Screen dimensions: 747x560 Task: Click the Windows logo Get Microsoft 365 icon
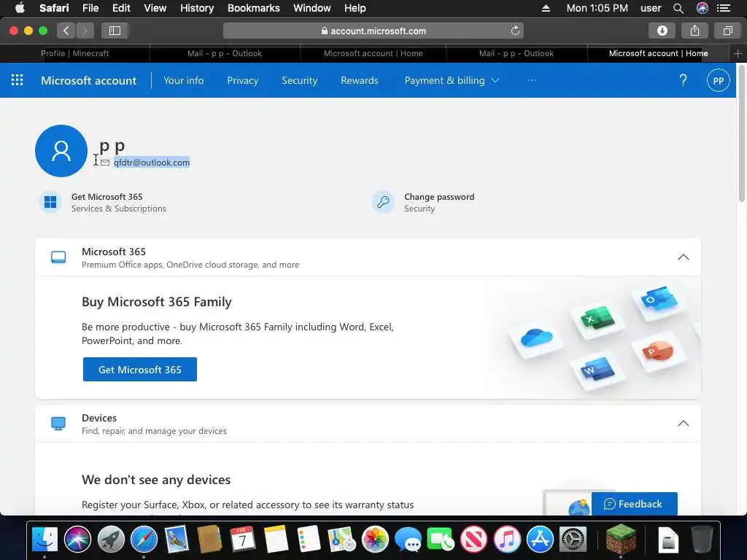[50, 203]
